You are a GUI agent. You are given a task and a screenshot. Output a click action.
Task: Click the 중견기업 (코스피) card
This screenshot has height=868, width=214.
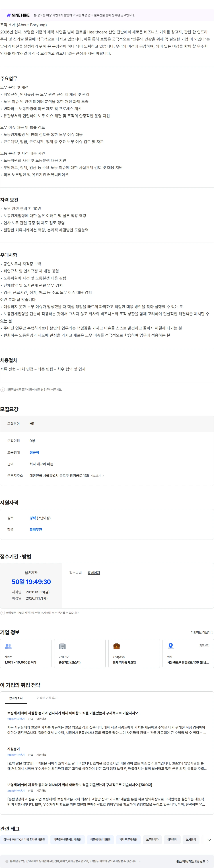(x=80, y=653)
